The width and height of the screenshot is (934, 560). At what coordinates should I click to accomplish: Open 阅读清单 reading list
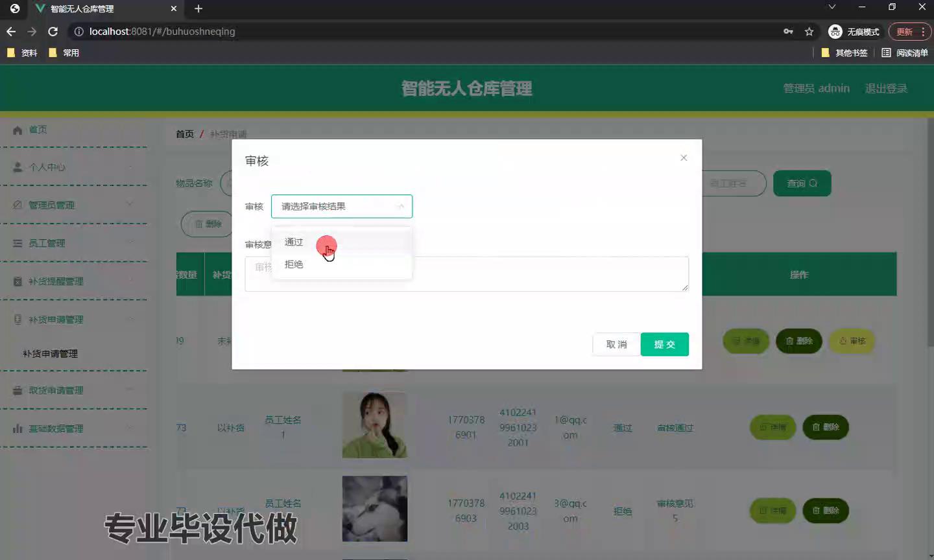(905, 52)
